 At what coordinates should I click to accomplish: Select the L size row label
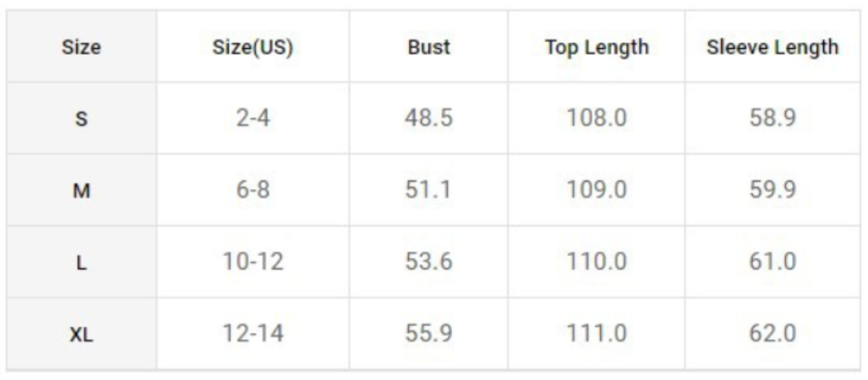(82, 263)
